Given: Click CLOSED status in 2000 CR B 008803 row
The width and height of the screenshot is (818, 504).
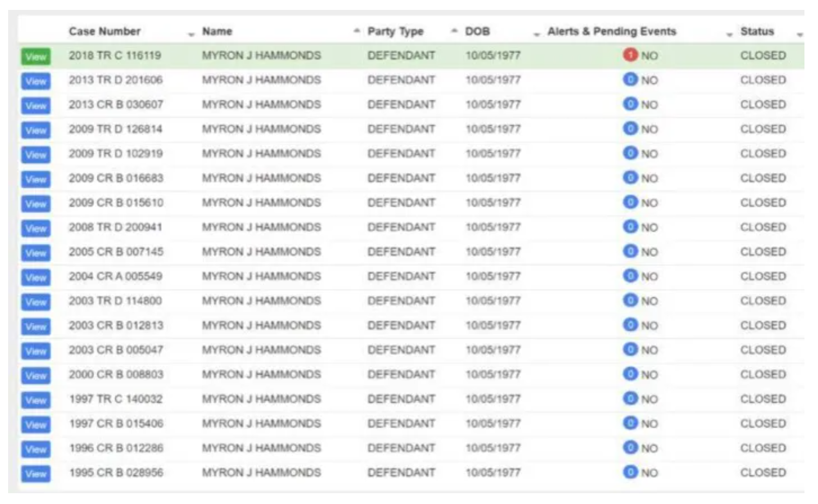Looking at the screenshot, I should tap(763, 374).
